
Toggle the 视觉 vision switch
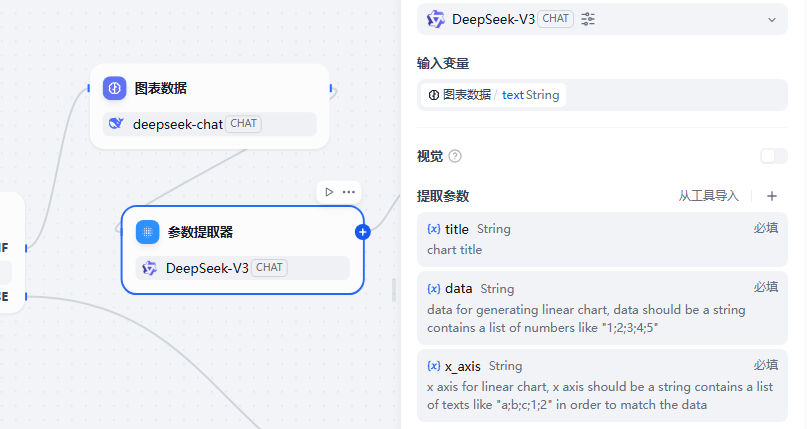coord(774,156)
